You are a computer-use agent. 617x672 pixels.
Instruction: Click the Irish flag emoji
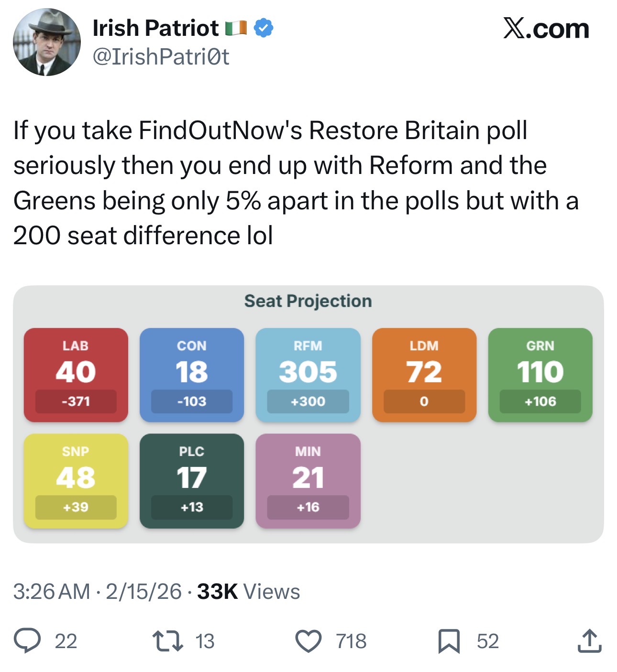point(236,28)
